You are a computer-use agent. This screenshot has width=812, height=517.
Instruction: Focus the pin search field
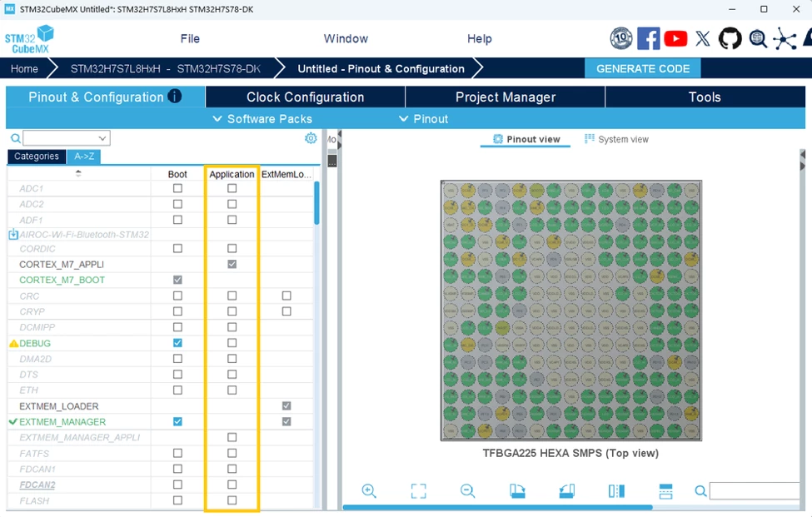coord(755,490)
